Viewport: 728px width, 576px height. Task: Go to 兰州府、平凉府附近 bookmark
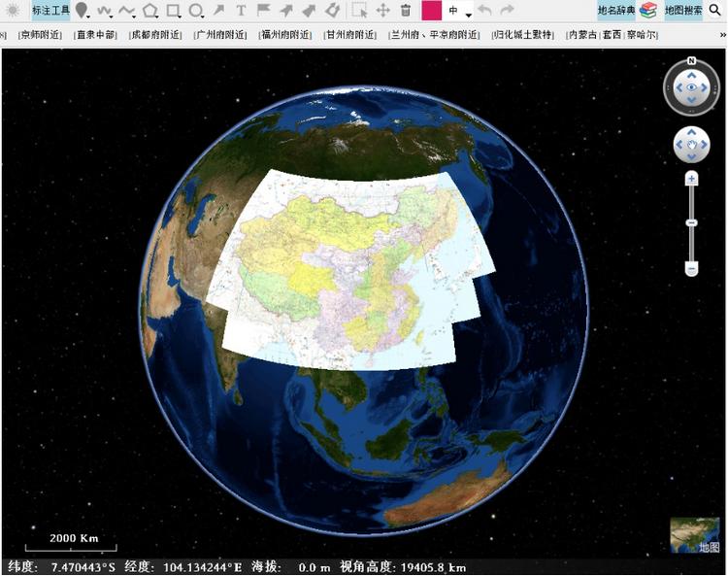(x=434, y=35)
